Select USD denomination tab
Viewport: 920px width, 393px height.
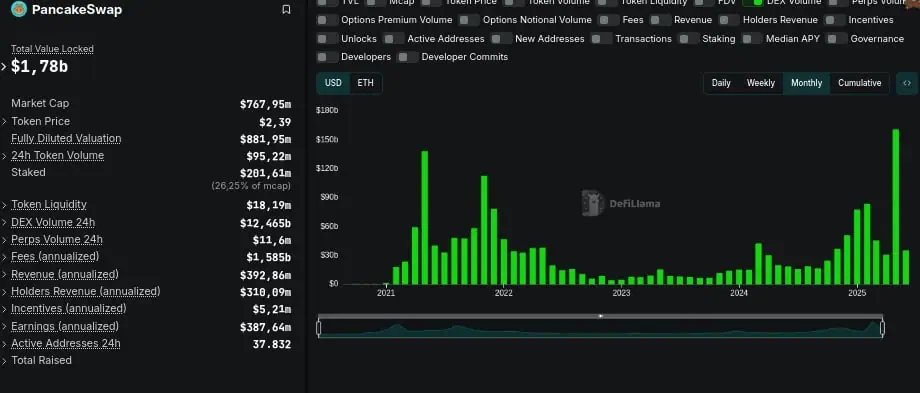[x=333, y=83]
